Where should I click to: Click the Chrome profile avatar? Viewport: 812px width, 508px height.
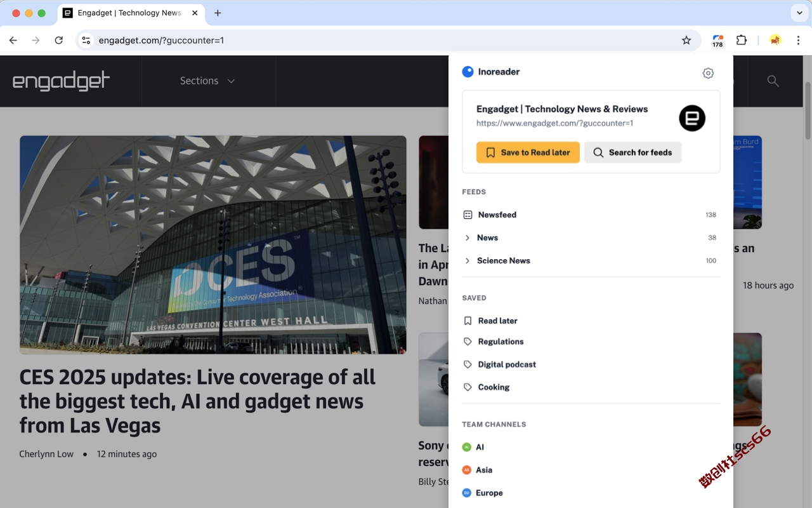[x=775, y=40]
